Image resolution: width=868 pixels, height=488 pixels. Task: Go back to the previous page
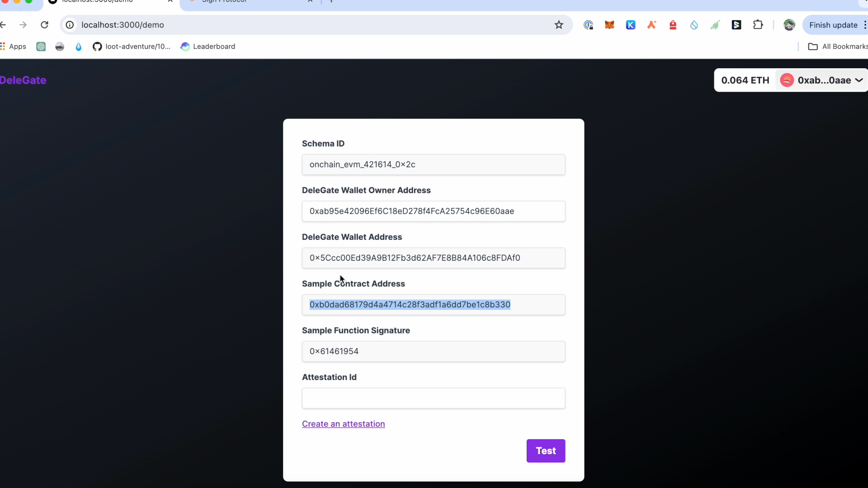click(x=4, y=25)
